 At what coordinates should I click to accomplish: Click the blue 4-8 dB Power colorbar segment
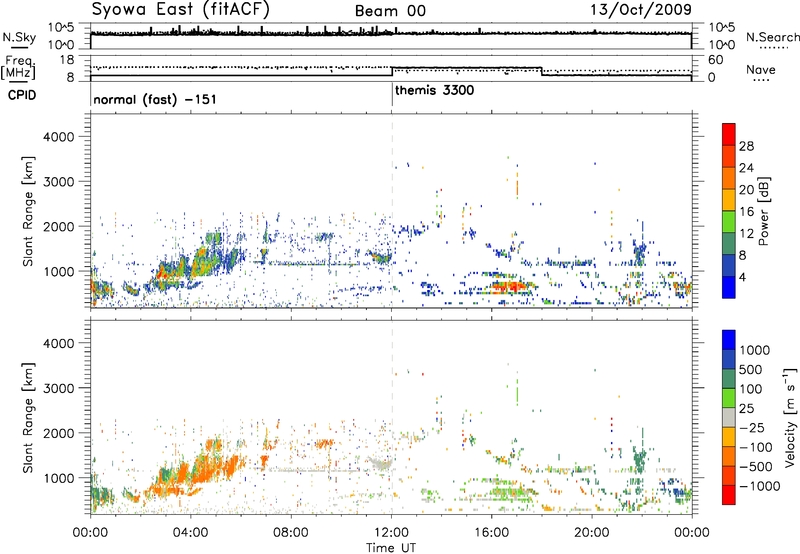click(x=729, y=265)
